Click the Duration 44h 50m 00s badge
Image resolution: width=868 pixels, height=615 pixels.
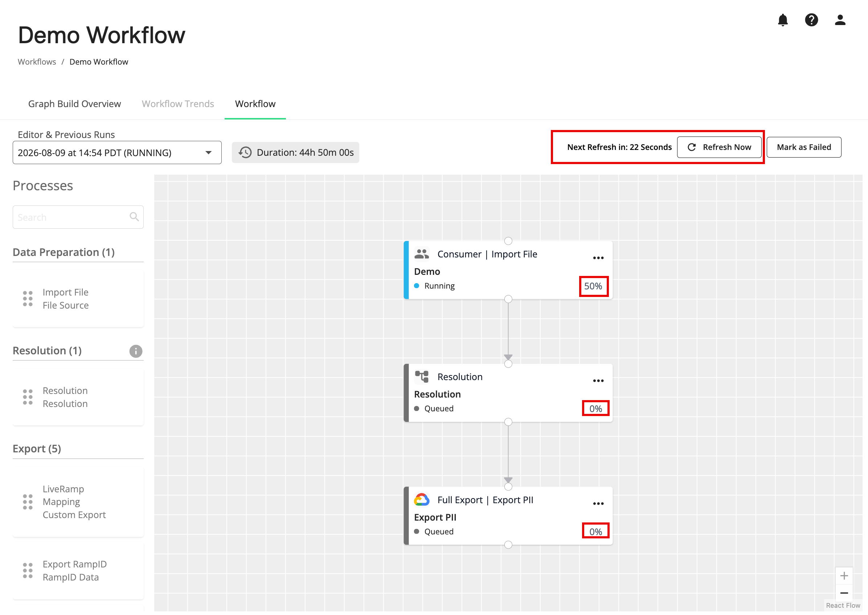point(295,152)
